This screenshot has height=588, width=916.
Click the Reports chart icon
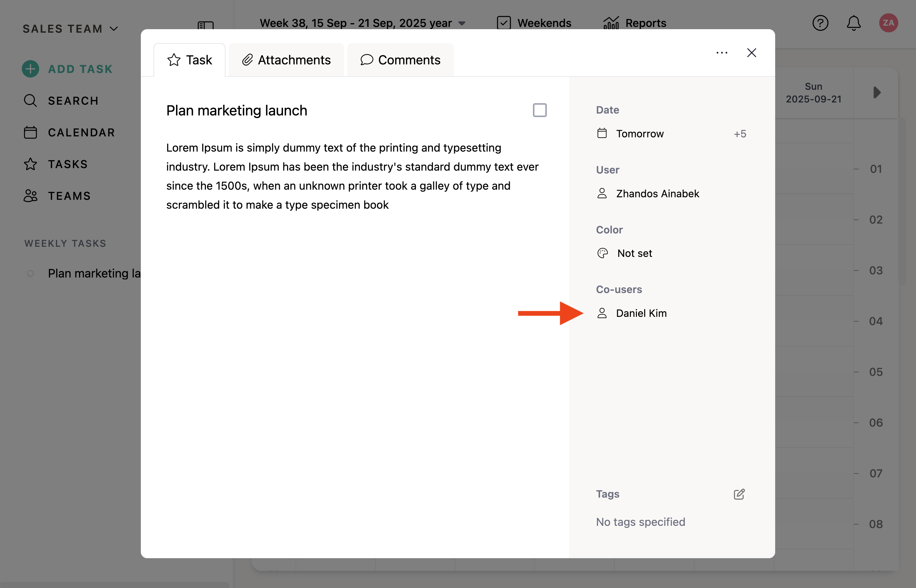pyautogui.click(x=611, y=23)
